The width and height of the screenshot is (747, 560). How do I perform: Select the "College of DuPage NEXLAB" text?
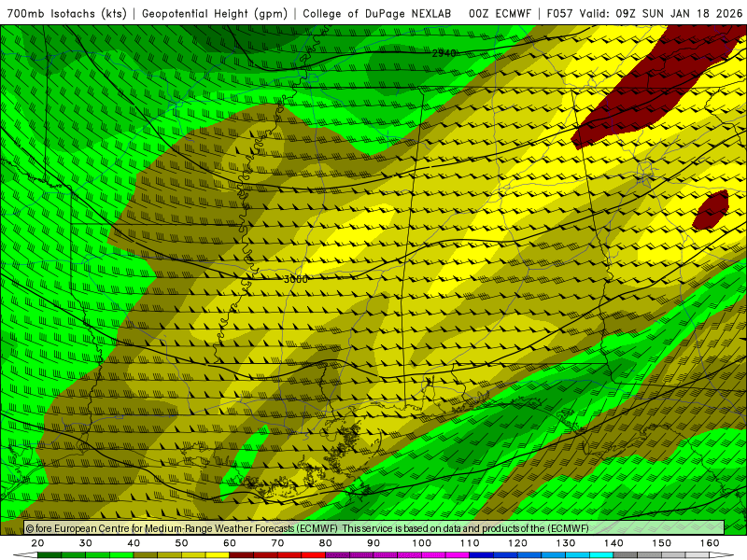tap(377, 13)
